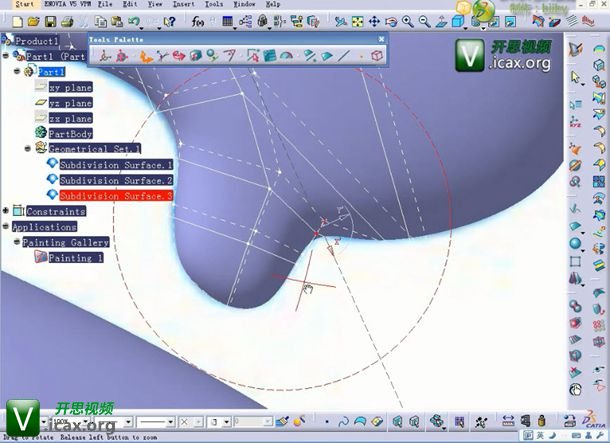Viewport: 610px width, 443px height.
Task: Close the Tools Palette panel
Action: pos(380,39)
